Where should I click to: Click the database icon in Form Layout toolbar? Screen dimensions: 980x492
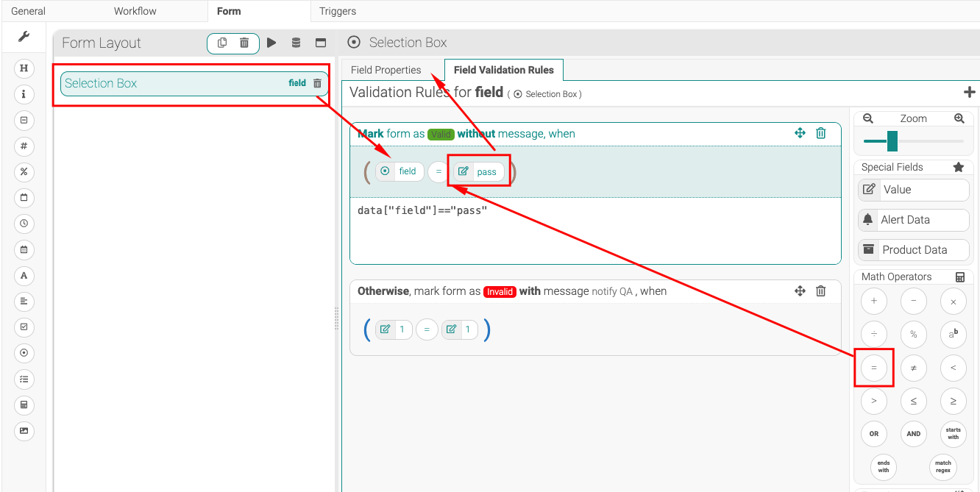click(x=296, y=43)
